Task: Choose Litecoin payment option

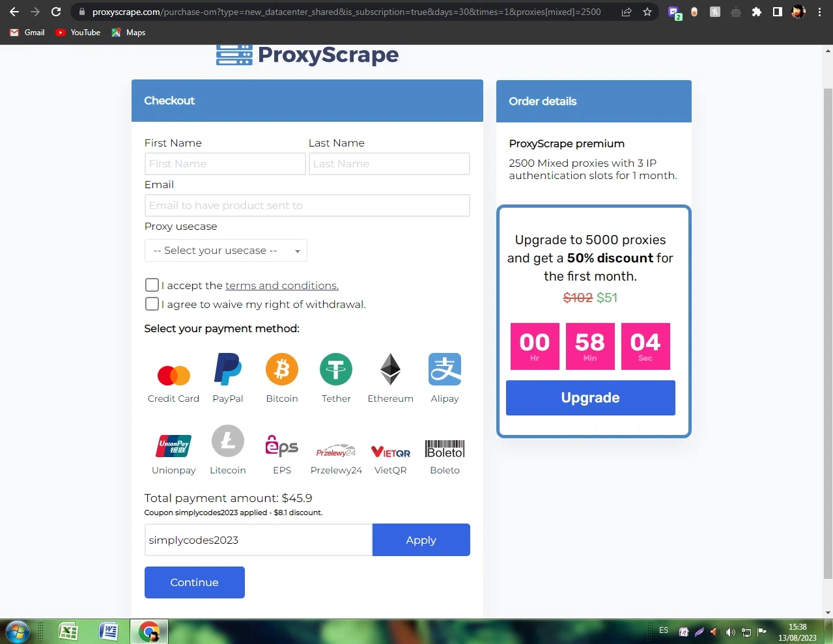Action: coord(228,441)
